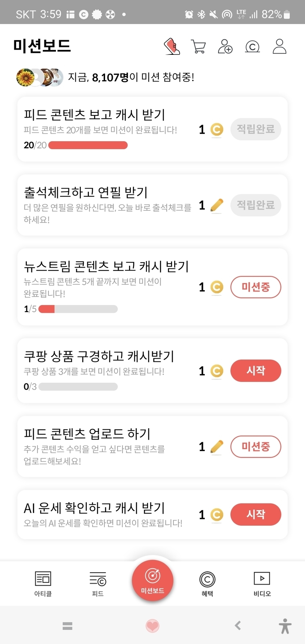305x644 pixels.
Task: Tap the invite friend icon
Action: coord(225,47)
